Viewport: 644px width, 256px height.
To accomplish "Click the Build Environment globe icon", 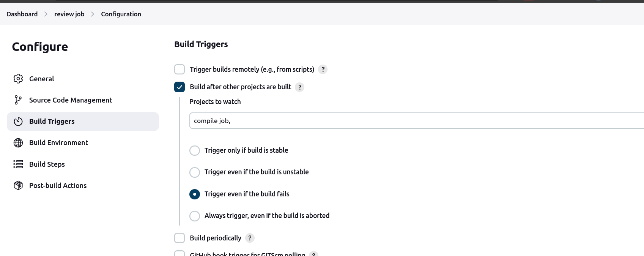I will coord(18,143).
